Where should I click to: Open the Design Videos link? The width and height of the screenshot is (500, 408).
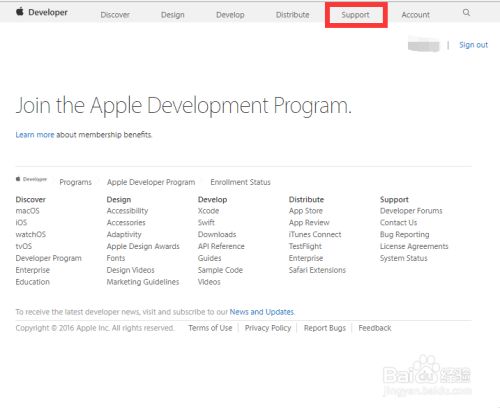click(131, 270)
